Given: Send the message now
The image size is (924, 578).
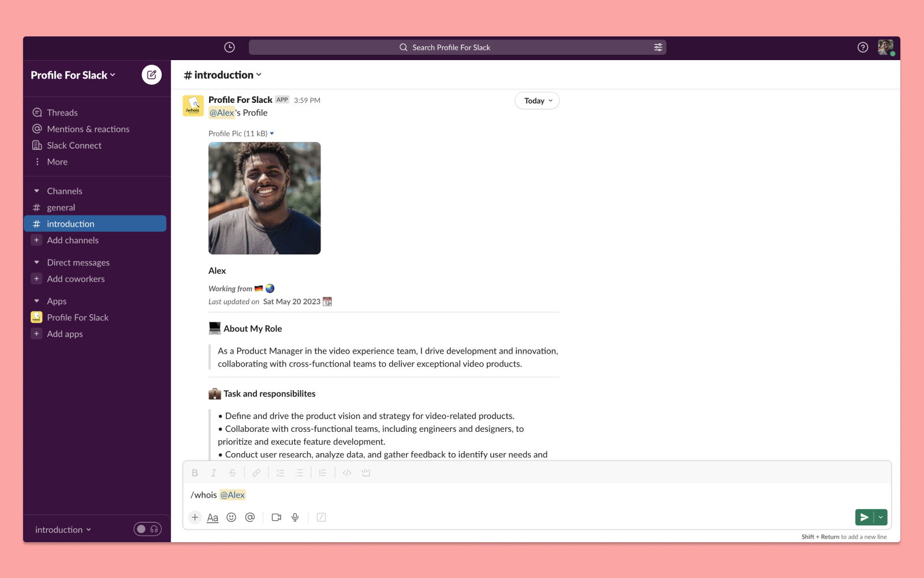Looking at the screenshot, I should point(864,517).
